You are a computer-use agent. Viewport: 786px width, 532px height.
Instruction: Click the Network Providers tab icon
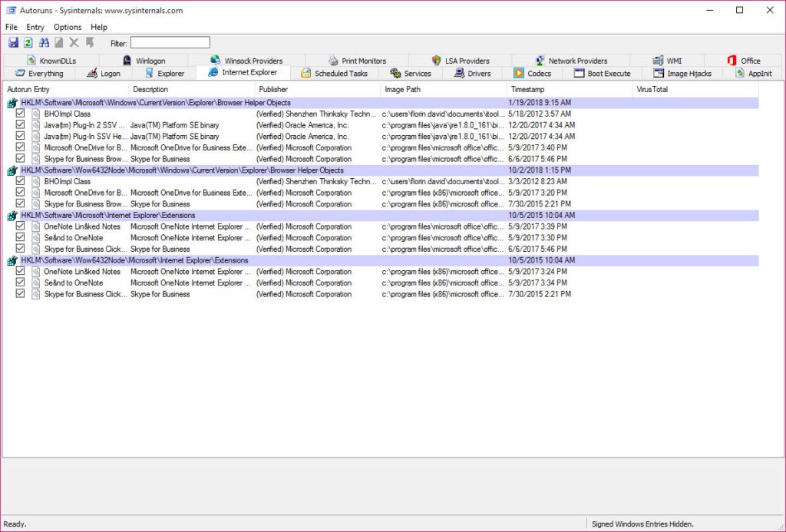(x=540, y=60)
